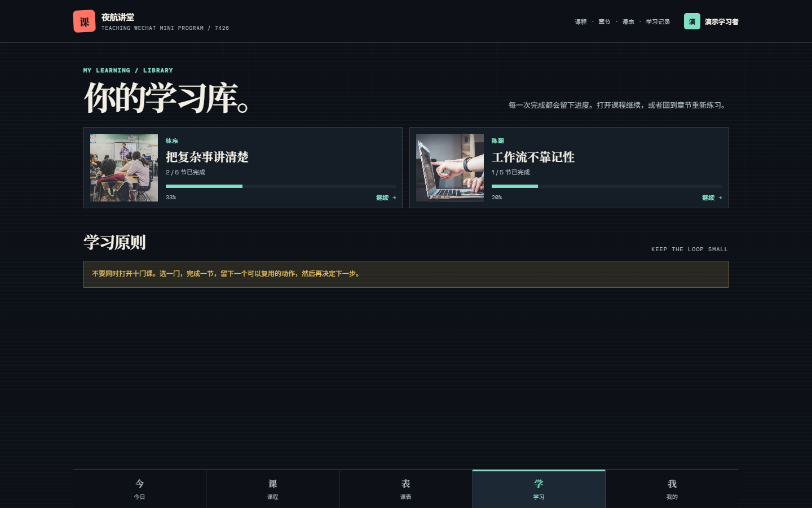The image size is (812, 508).
Task: Open the classroom thumbnail for 把复杂事讲清楚
Action: tap(124, 168)
